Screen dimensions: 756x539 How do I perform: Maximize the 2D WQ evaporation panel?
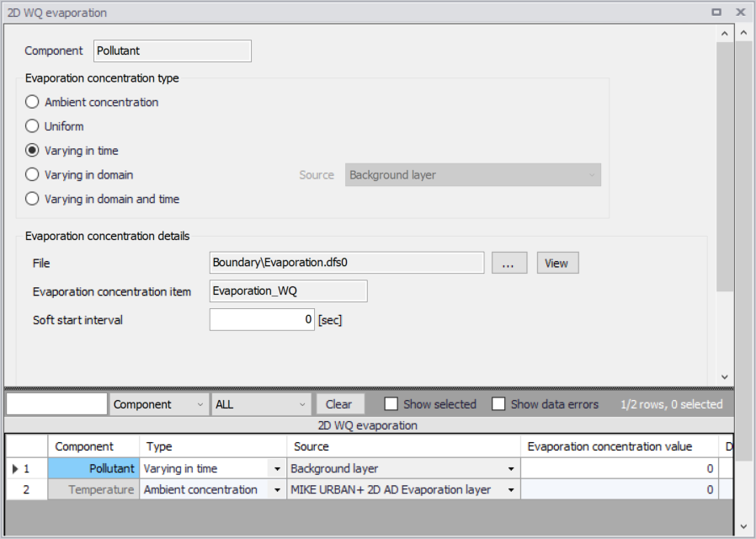click(x=716, y=12)
